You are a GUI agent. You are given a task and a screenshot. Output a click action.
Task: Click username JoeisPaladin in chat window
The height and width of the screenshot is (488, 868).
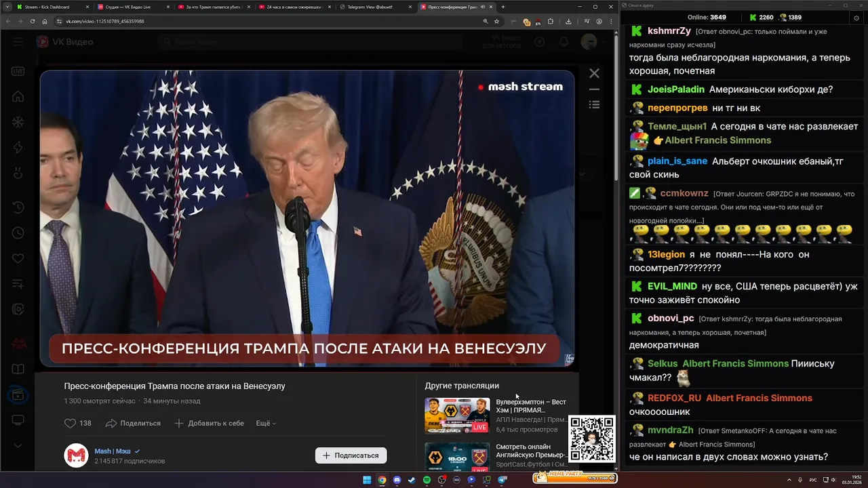coord(675,89)
